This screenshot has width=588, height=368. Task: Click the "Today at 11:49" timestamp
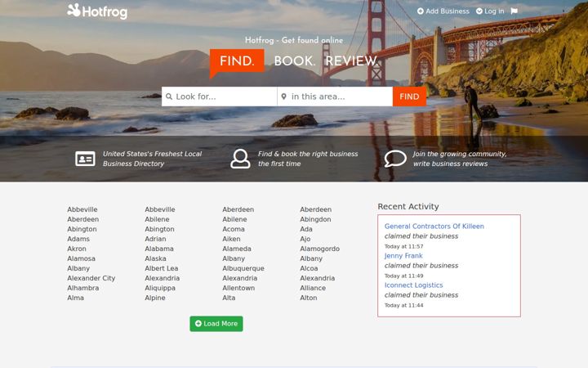coord(404,276)
